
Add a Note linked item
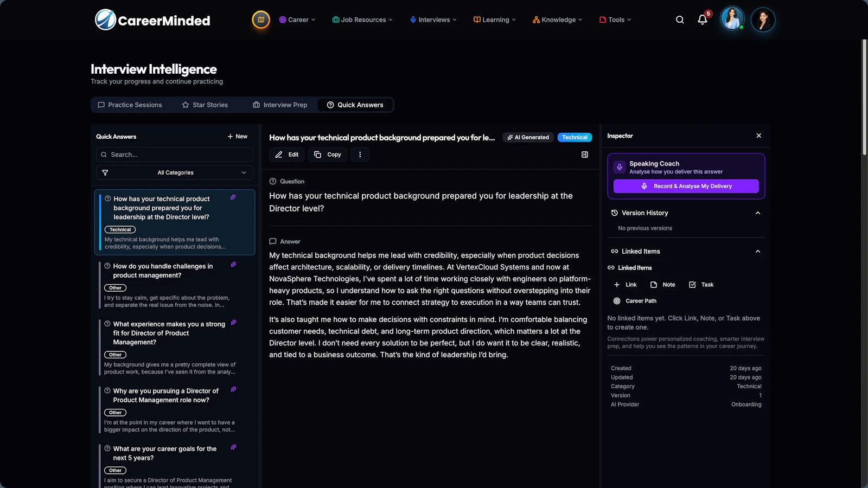(x=663, y=285)
